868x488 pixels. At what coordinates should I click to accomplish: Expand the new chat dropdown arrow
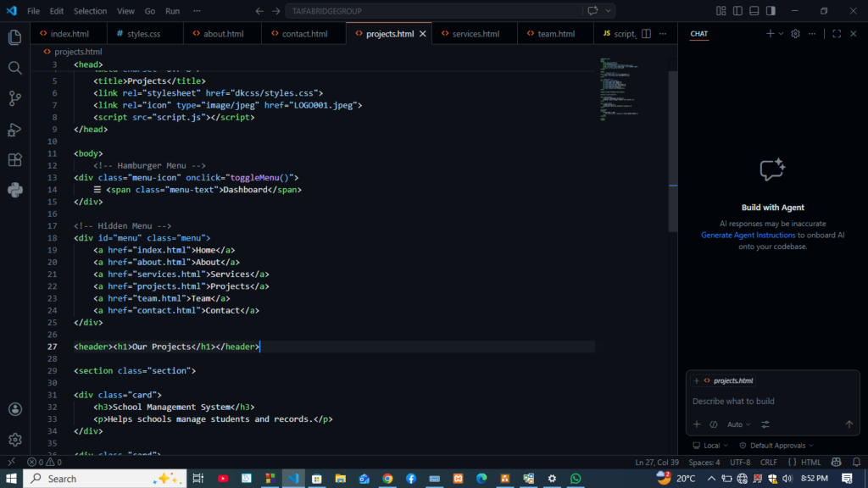pyautogui.click(x=781, y=34)
